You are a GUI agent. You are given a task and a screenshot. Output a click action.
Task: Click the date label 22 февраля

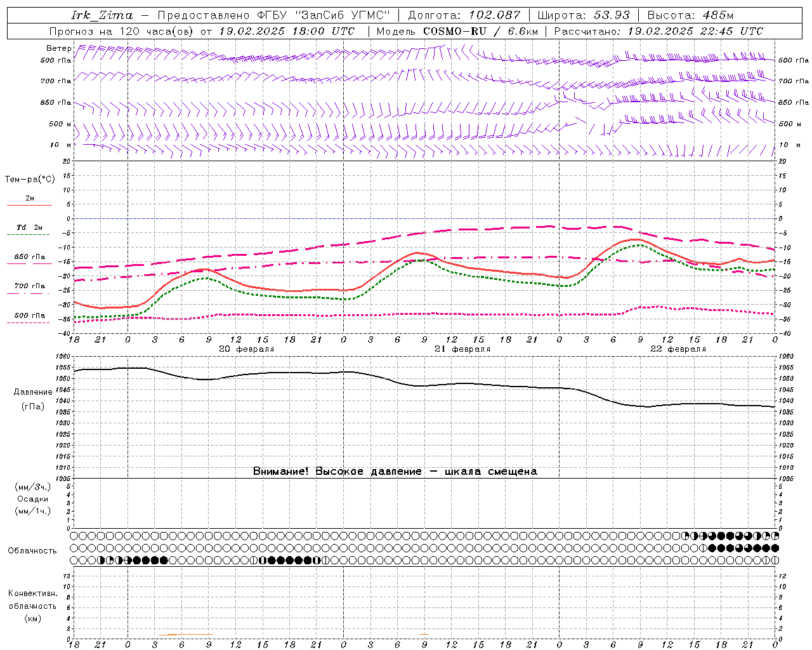[x=678, y=349]
